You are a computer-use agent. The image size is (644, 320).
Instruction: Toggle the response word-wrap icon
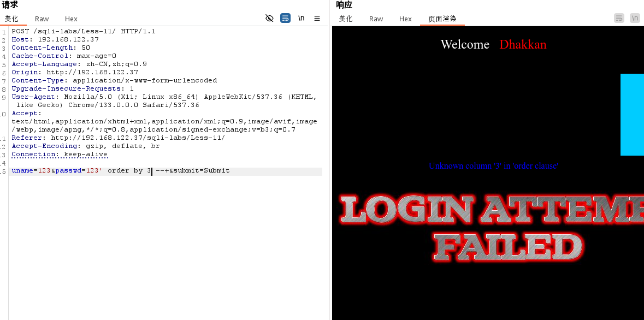point(619,18)
